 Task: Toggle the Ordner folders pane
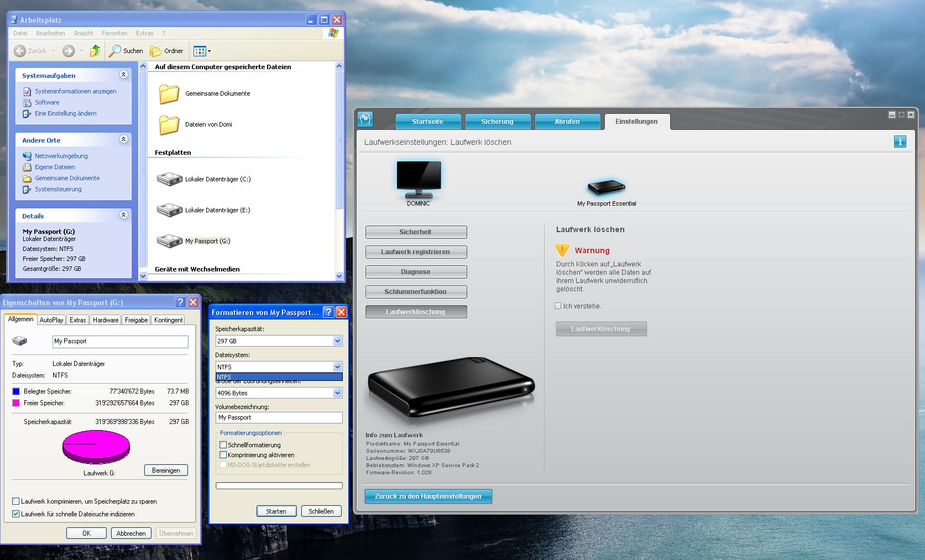(x=166, y=51)
